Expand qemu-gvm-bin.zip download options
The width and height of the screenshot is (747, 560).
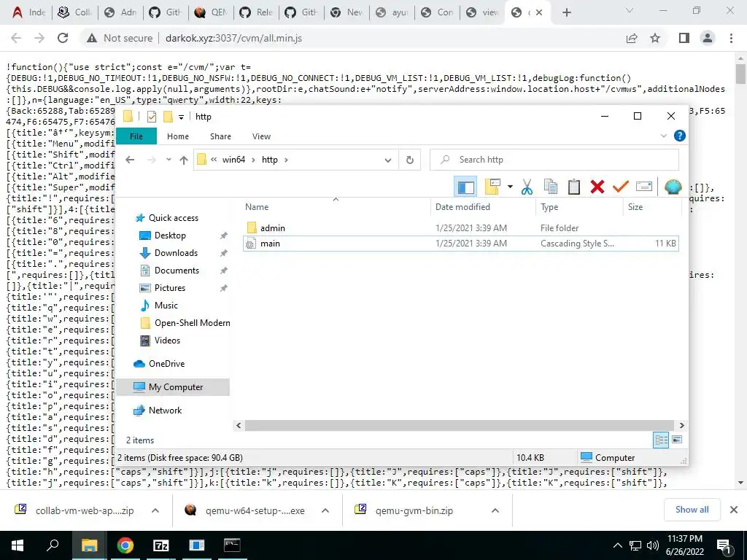click(495, 510)
